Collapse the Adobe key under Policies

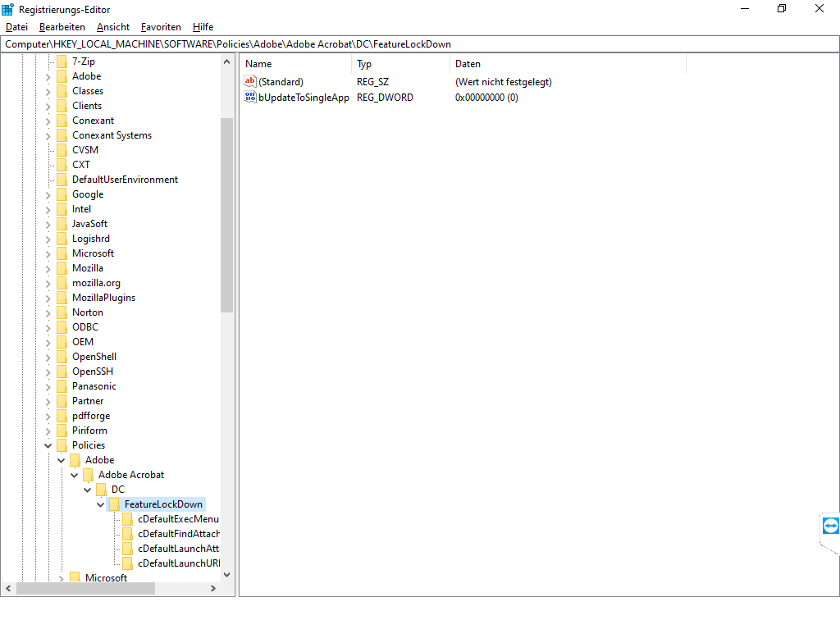point(61,459)
